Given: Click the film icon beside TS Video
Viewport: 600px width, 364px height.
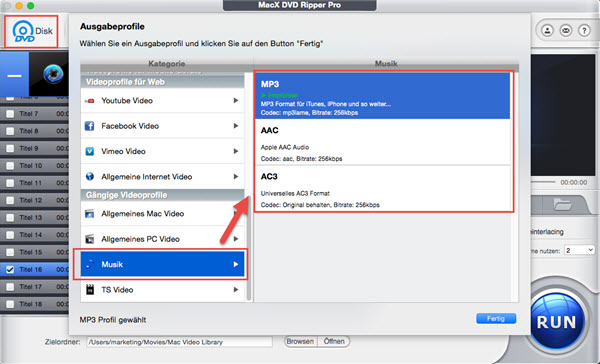Looking at the screenshot, I should 90,289.
